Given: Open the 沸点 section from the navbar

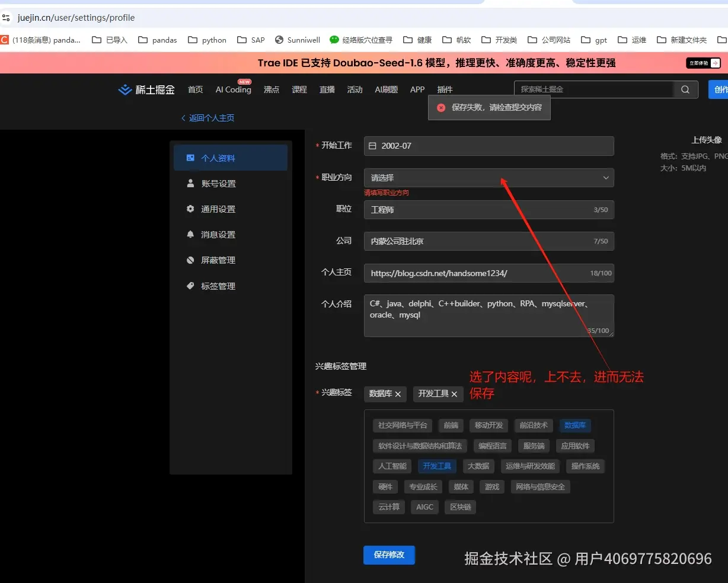Looking at the screenshot, I should [x=272, y=89].
